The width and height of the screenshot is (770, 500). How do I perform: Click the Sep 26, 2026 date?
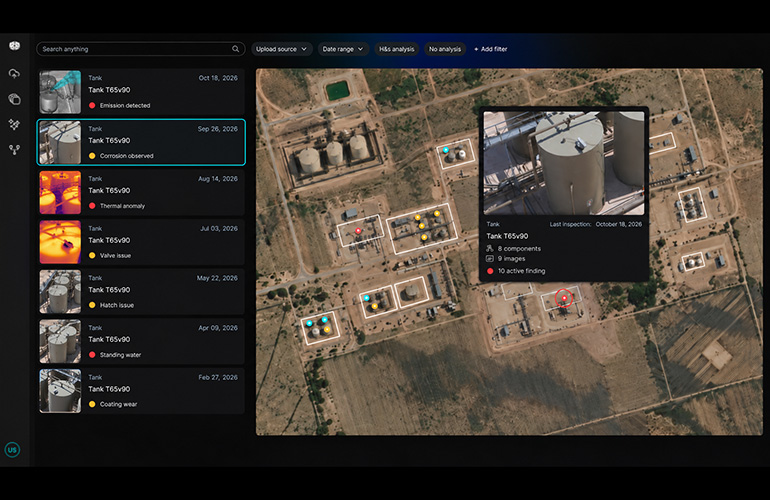(x=218, y=129)
